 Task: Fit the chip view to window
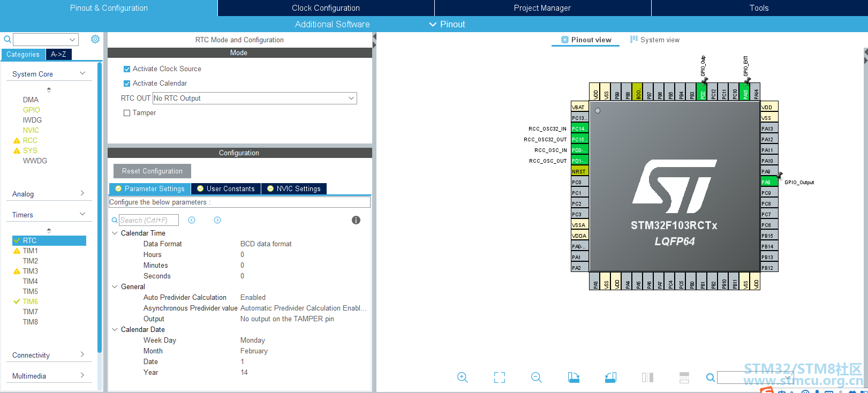click(500, 377)
